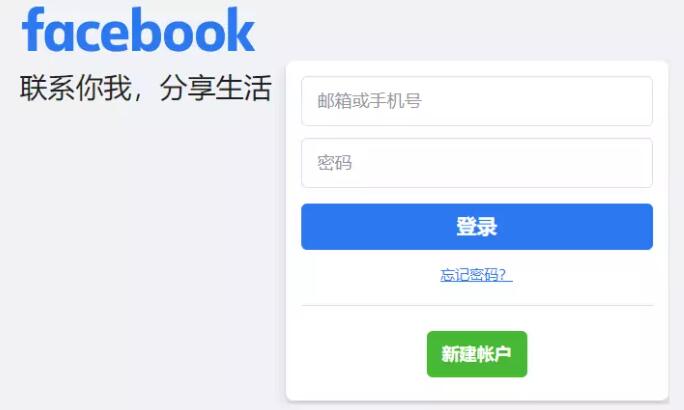Focus the 邮箱或手机号 input field
This screenshot has width=684, height=410.
point(477,101)
